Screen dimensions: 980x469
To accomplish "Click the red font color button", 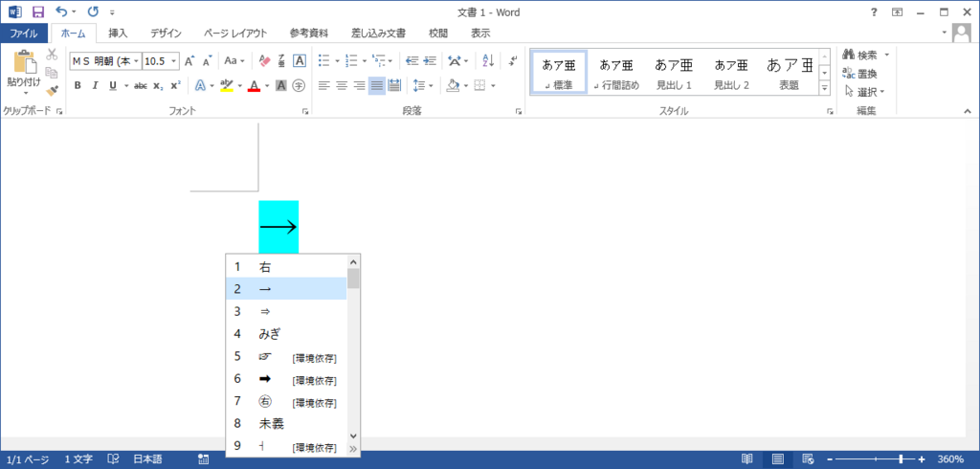I will pos(254,86).
